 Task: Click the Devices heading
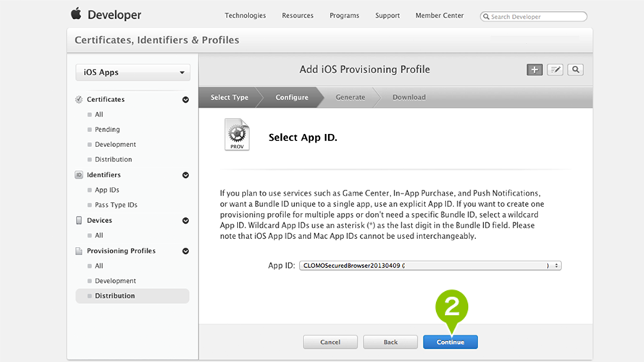click(x=99, y=220)
